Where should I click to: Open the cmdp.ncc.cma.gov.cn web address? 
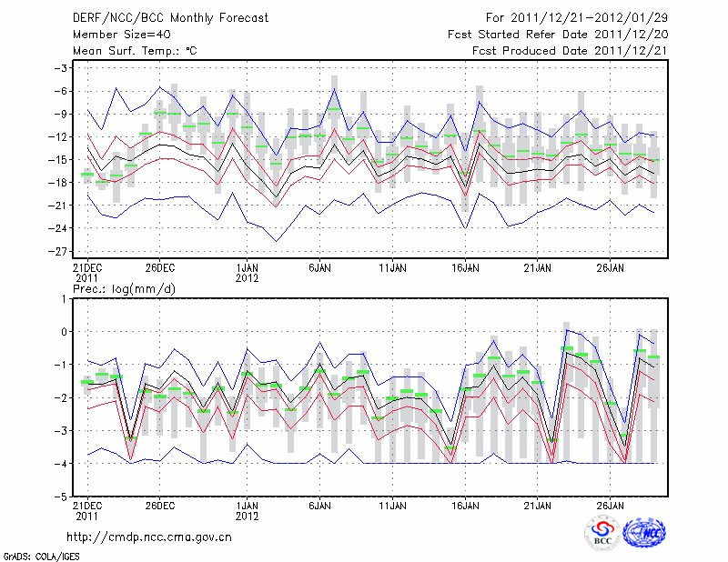(x=149, y=537)
